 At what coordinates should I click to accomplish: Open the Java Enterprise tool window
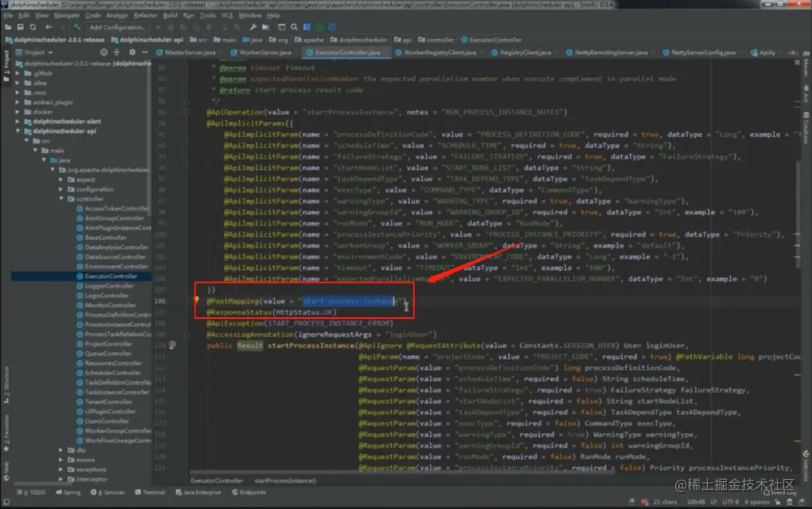pos(198,492)
